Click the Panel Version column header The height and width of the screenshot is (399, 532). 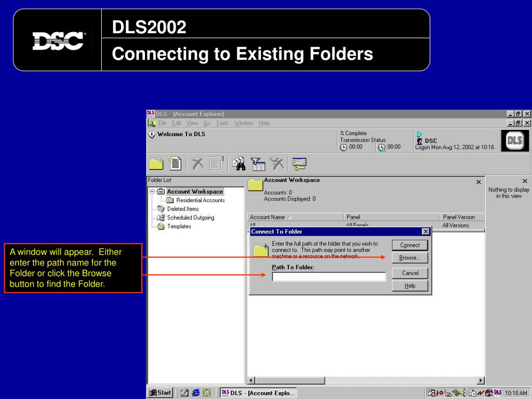pos(463,217)
